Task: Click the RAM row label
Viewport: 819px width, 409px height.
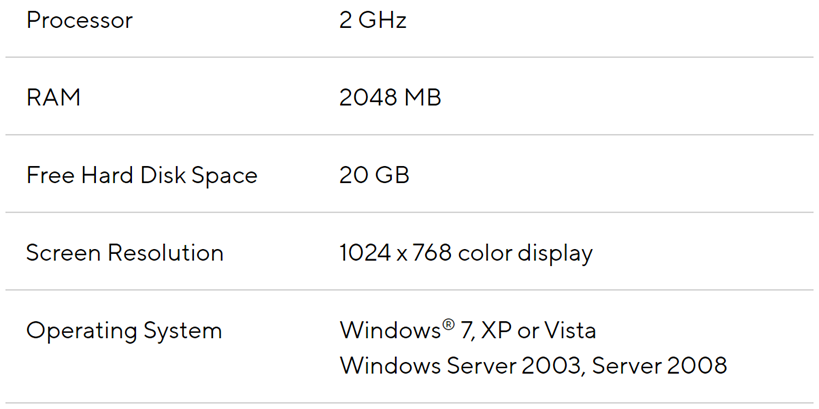Action: [x=53, y=98]
